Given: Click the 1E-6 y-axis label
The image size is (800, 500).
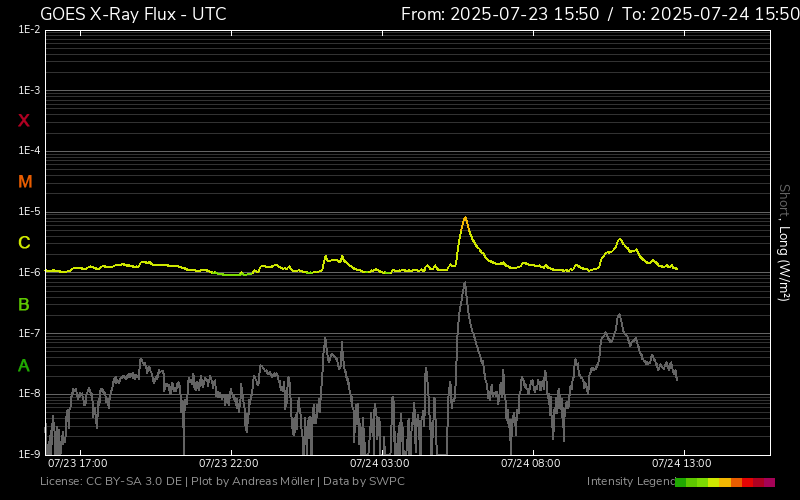Looking at the screenshot, I should point(29,272).
